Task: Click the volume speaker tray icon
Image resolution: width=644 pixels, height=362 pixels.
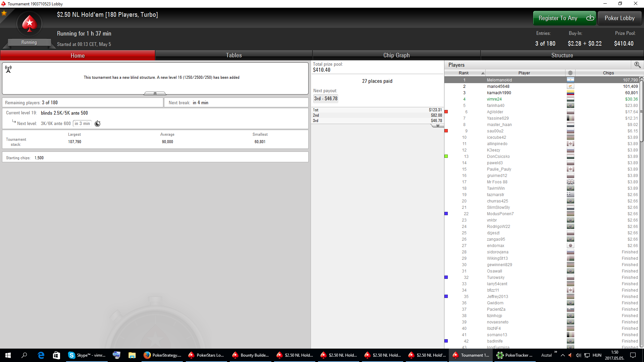Action: (x=578, y=355)
